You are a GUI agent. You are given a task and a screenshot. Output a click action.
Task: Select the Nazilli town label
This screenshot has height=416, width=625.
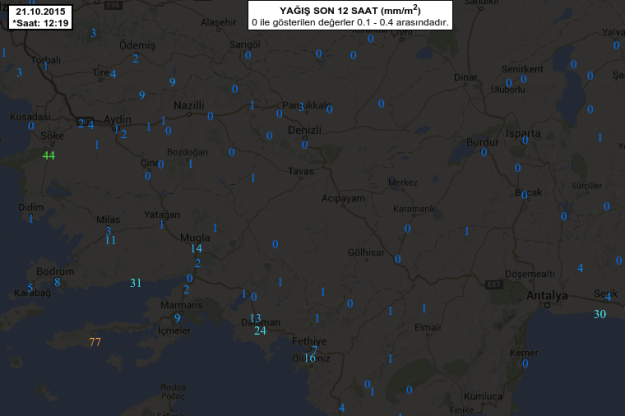(188, 105)
